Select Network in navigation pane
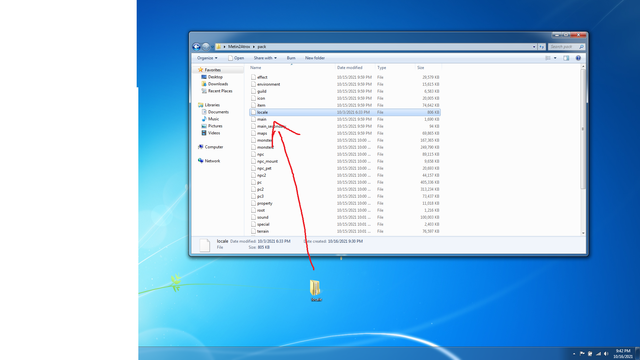 tap(209, 161)
